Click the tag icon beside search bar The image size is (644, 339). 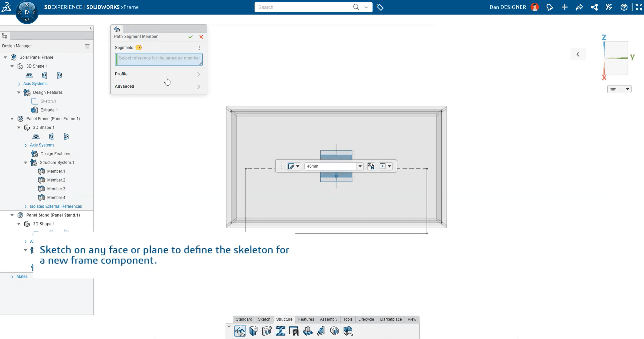(x=380, y=7)
